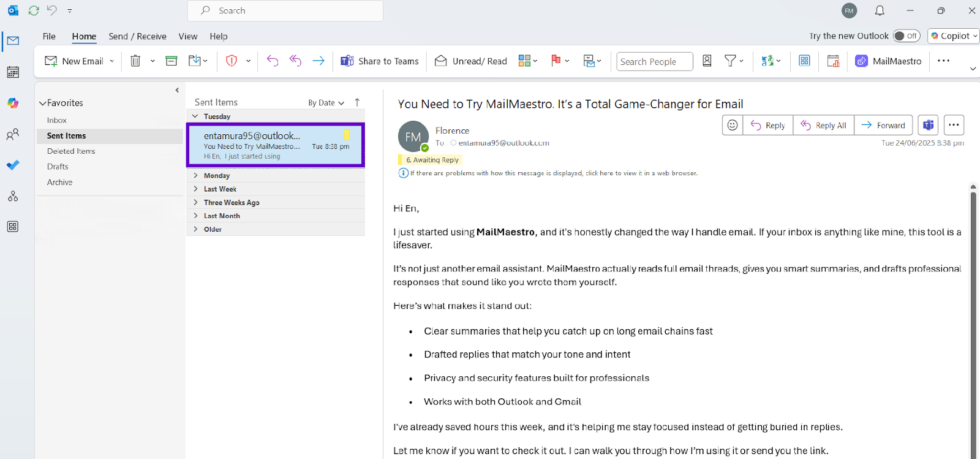
Task: Click Forward in the reading pane
Action: pos(883,125)
